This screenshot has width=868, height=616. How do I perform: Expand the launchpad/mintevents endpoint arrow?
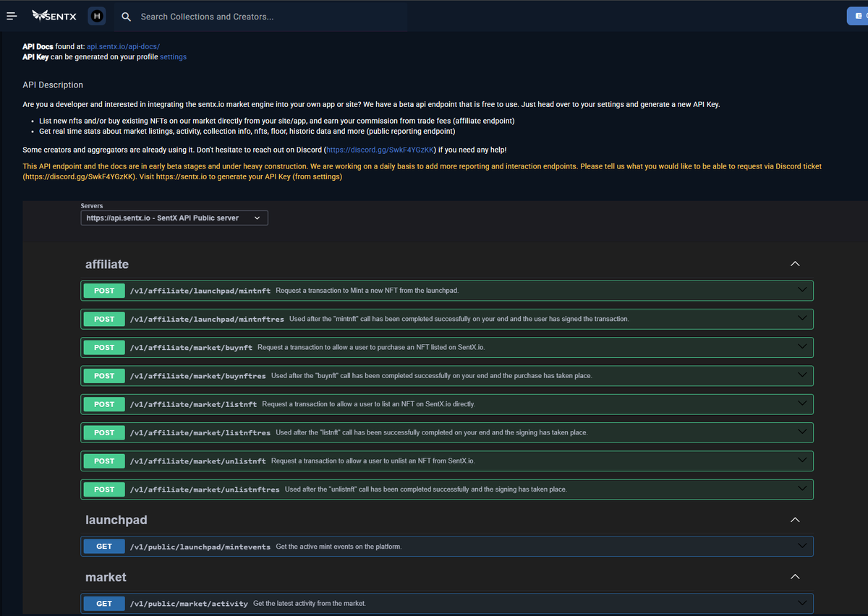(x=801, y=545)
